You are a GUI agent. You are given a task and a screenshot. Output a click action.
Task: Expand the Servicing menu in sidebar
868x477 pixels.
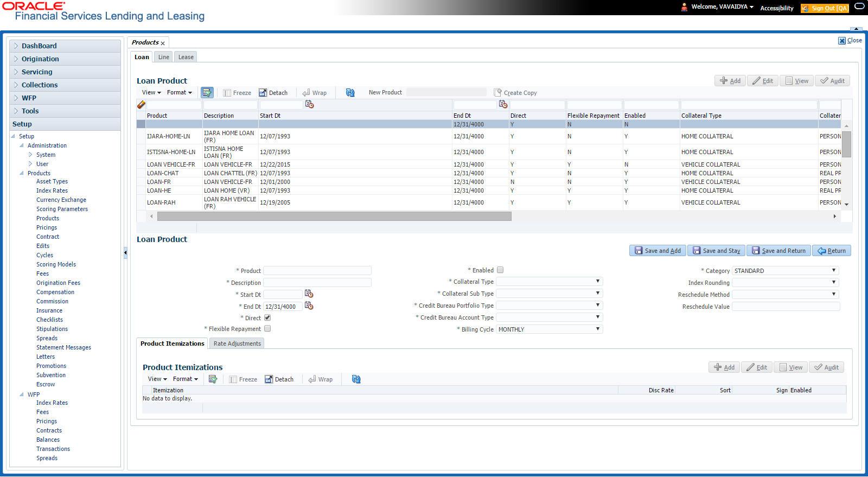(x=65, y=72)
